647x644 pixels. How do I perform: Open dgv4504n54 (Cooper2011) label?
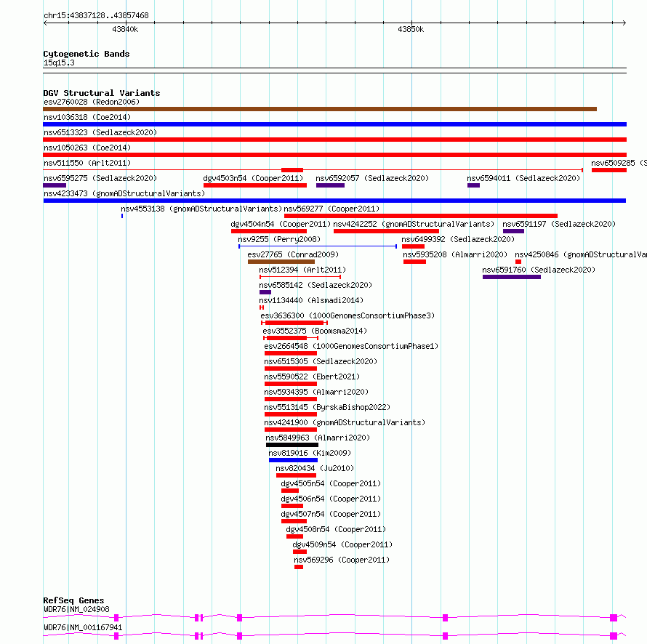281,224
